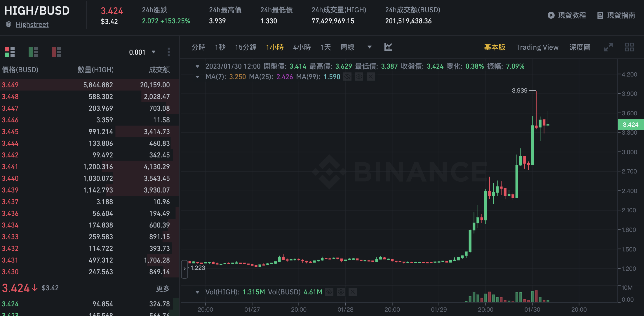This screenshot has height=316, width=644.
Task: Click the Highstreet token info icon
Action: point(9,24)
